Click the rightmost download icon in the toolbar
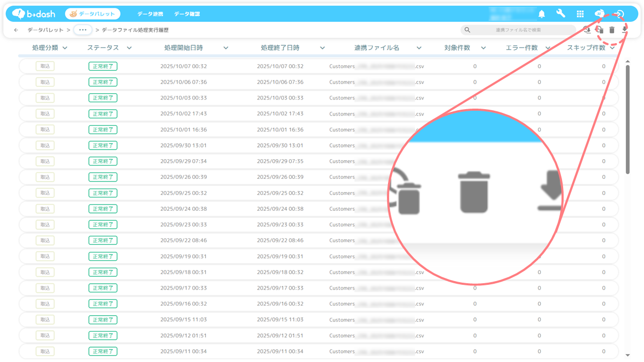Image resolution: width=644 pixels, height=362 pixels. (625, 30)
